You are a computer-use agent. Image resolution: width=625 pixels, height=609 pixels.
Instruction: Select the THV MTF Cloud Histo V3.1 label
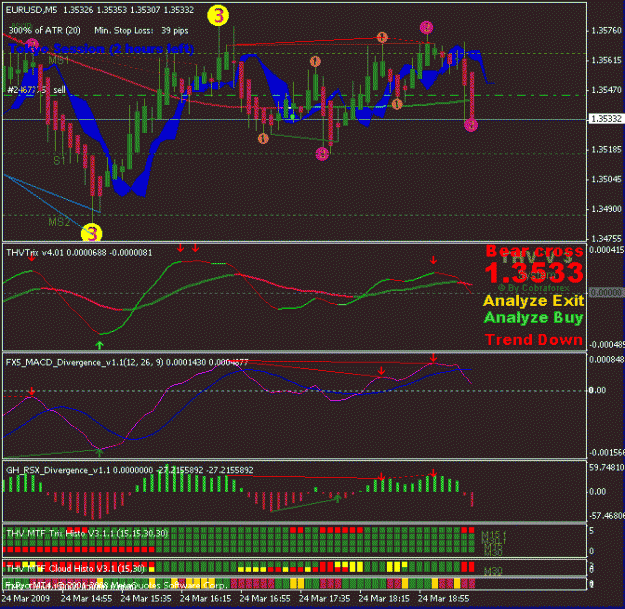click(76, 568)
